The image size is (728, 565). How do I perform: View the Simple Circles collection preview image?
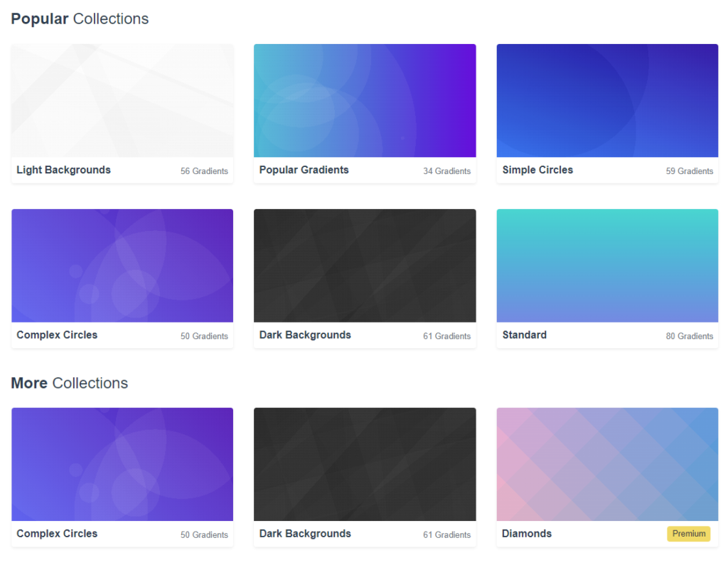pyautogui.click(x=607, y=99)
